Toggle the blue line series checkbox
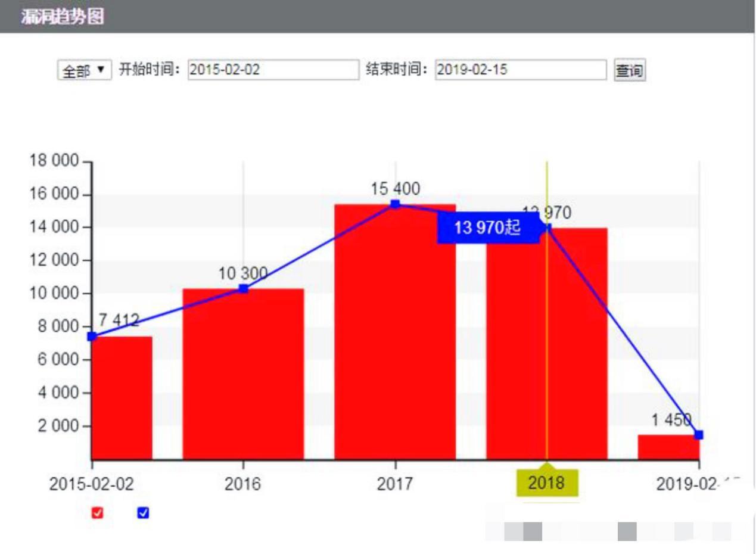The width and height of the screenshot is (756, 554). (x=143, y=513)
